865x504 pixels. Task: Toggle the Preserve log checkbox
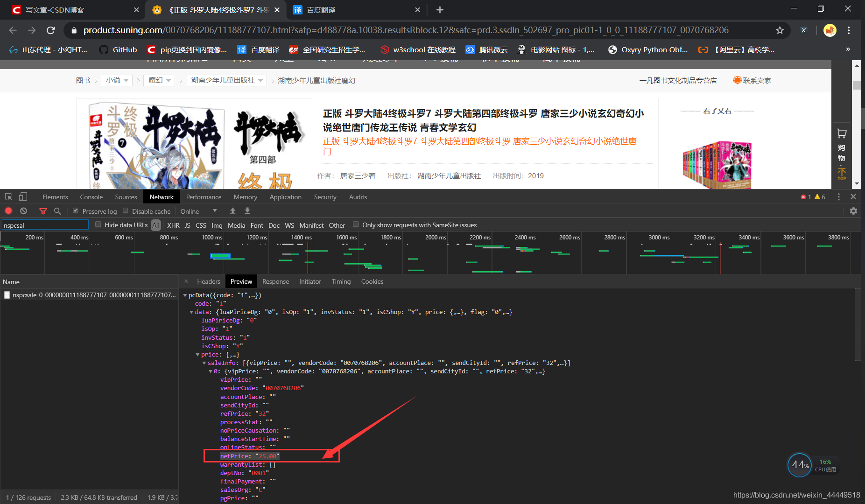point(75,211)
